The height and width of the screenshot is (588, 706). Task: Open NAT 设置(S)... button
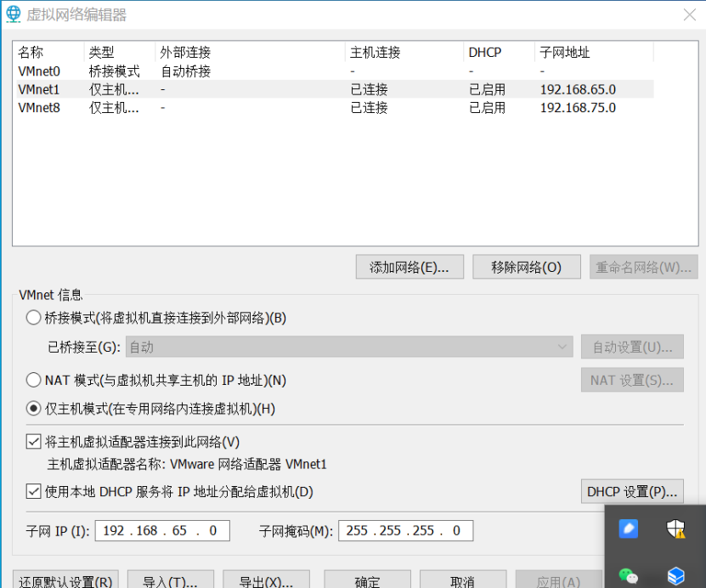tap(632, 380)
